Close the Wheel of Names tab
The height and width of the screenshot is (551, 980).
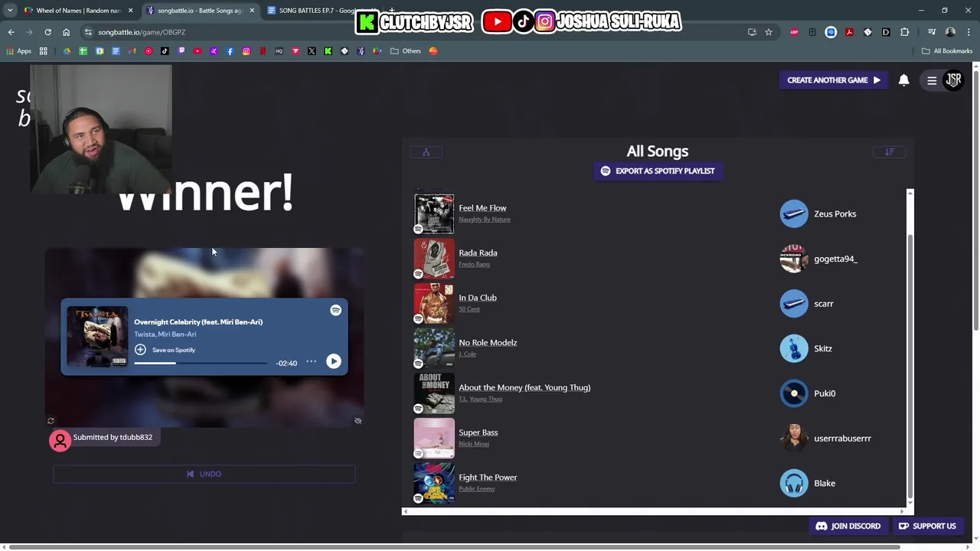coord(130,11)
